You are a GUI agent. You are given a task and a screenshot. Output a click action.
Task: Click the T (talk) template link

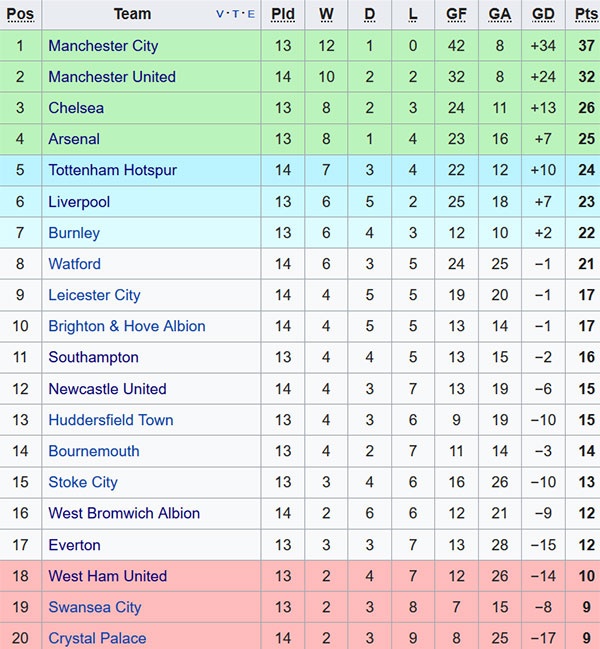click(x=235, y=14)
